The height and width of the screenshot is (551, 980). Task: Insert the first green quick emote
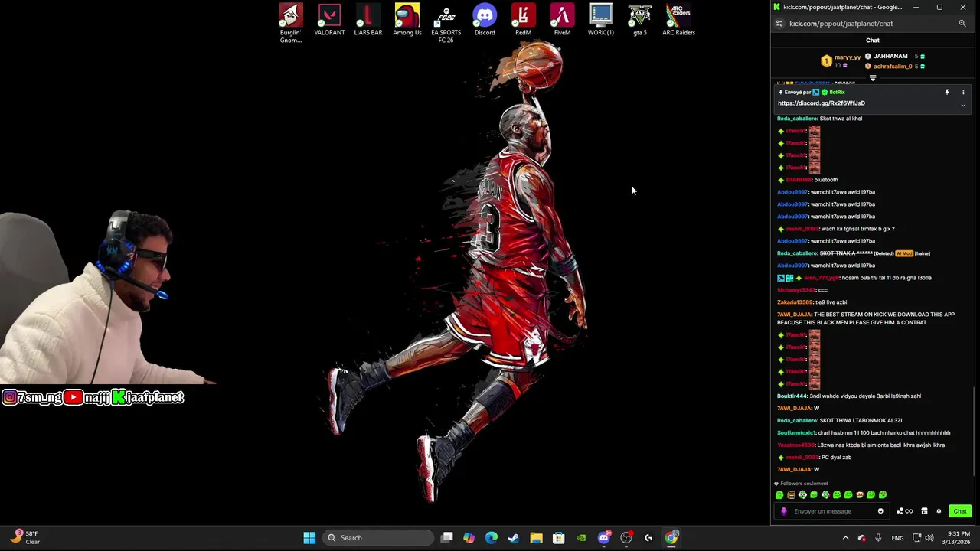click(779, 495)
